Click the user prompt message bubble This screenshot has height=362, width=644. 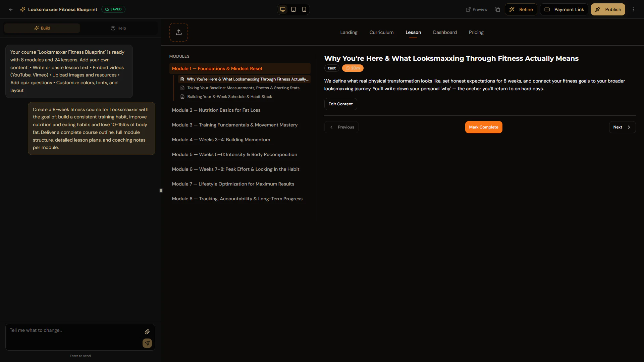point(92,128)
